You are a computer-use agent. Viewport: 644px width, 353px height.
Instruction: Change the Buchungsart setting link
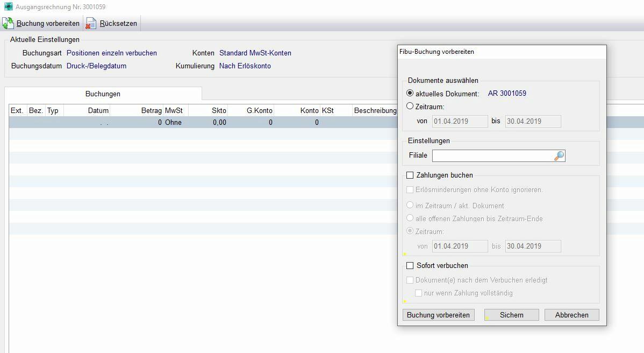pyautogui.click(x=111, y=53)
